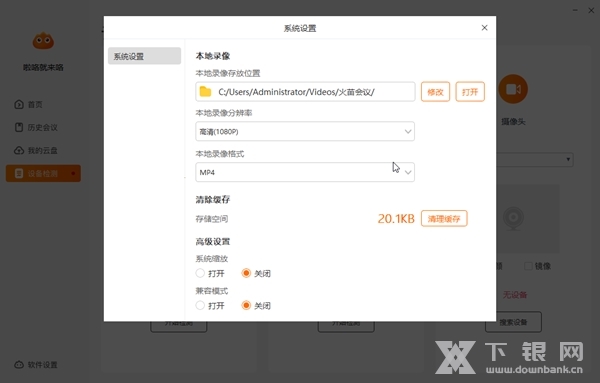Close the 系统设置 dialog
The image size is (600, 383).
[x=484, y=28]
